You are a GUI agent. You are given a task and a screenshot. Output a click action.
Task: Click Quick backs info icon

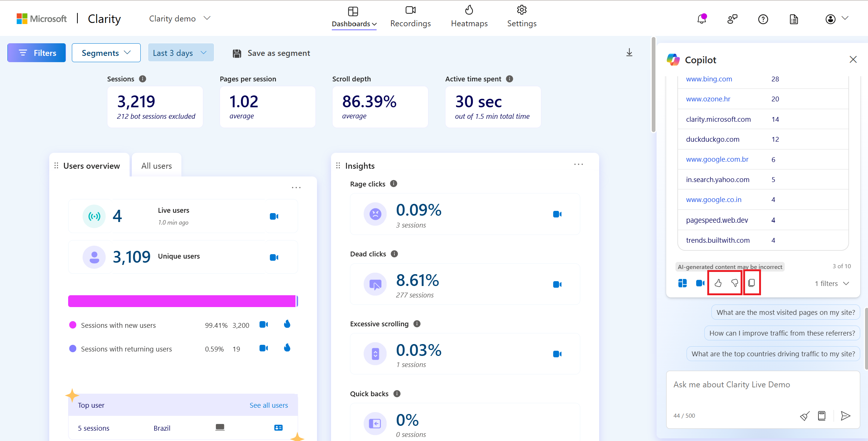pos(397,394)
